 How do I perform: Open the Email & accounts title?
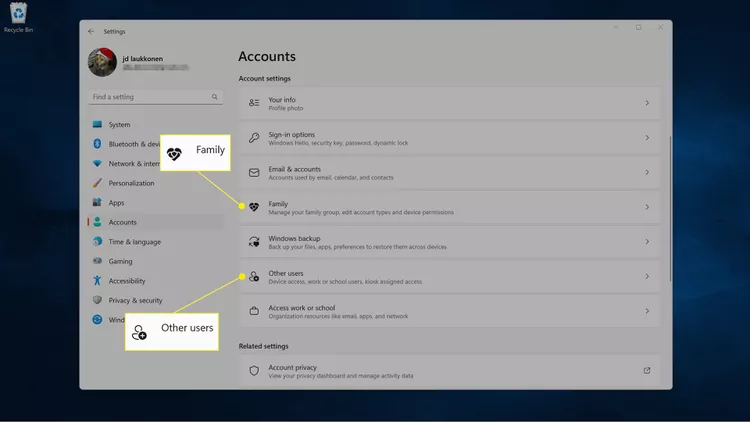pos(294,169)
